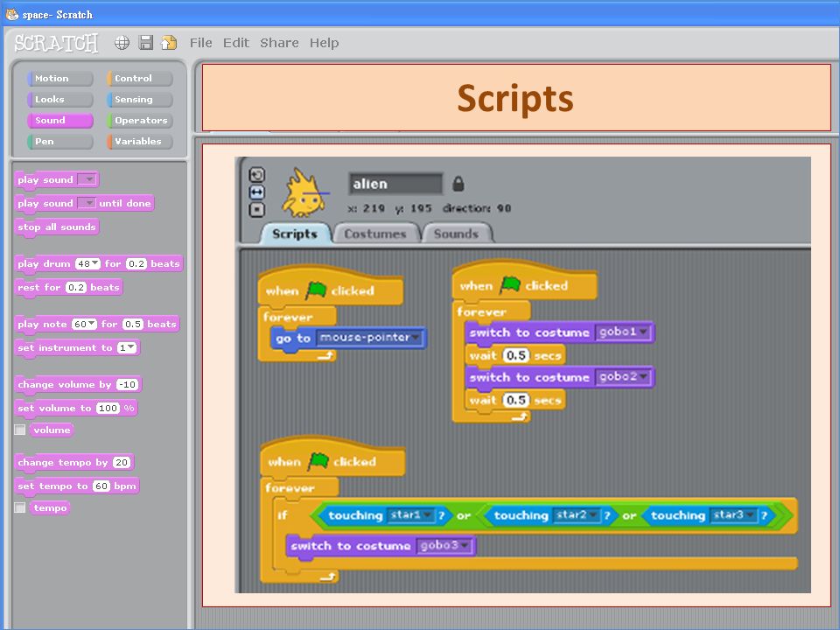The width and height of the screenshot is (840, 630).
Task: Open the play sound block's sound dropdown
Action: click(x=87, y=179)
